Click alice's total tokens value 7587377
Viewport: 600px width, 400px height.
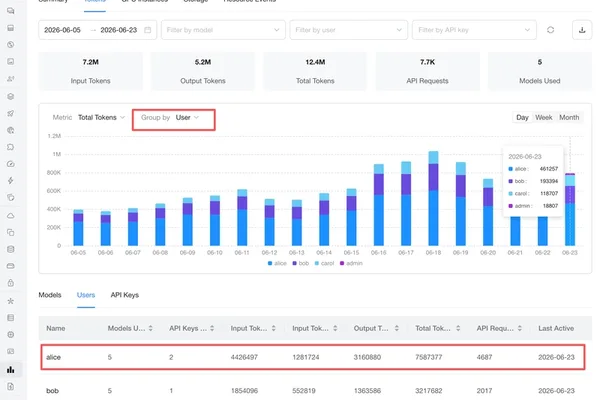pos(429,357)
